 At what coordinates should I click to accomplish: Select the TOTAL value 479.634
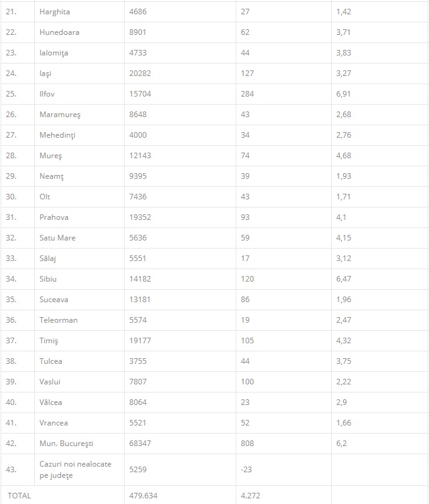pos(143,496)
